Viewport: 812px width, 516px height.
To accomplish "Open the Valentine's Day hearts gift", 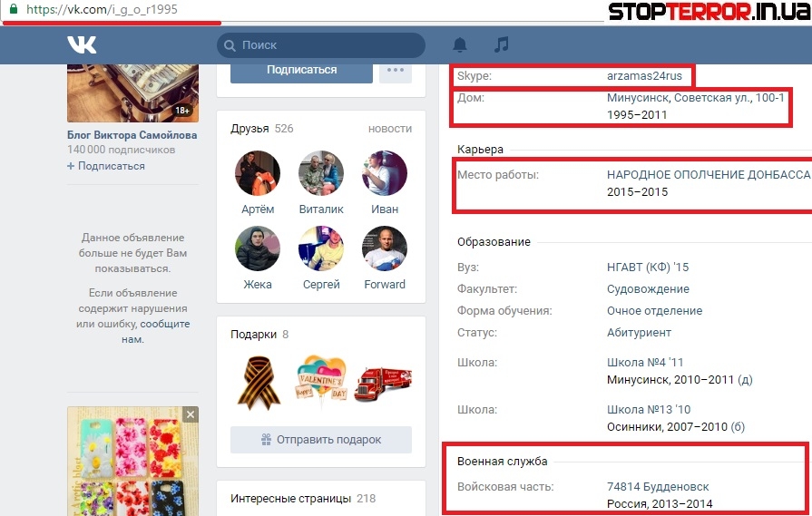I will click(321, 381).
